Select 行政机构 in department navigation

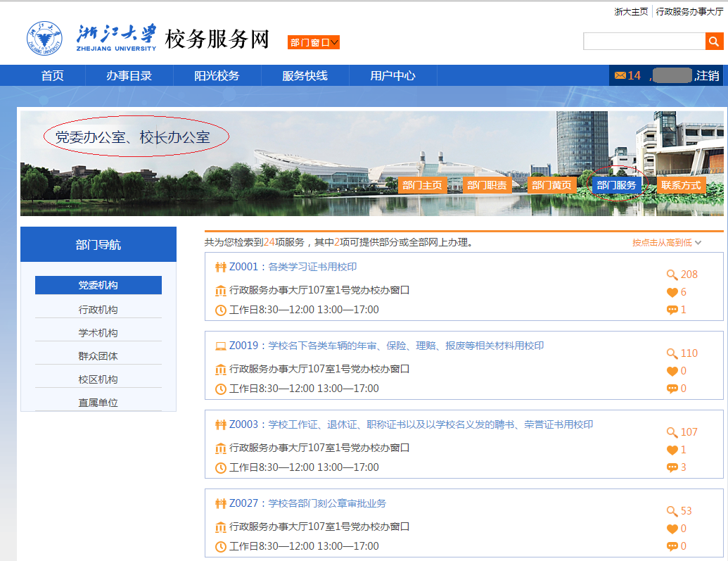pyautogui.click(x=98, y=310)
